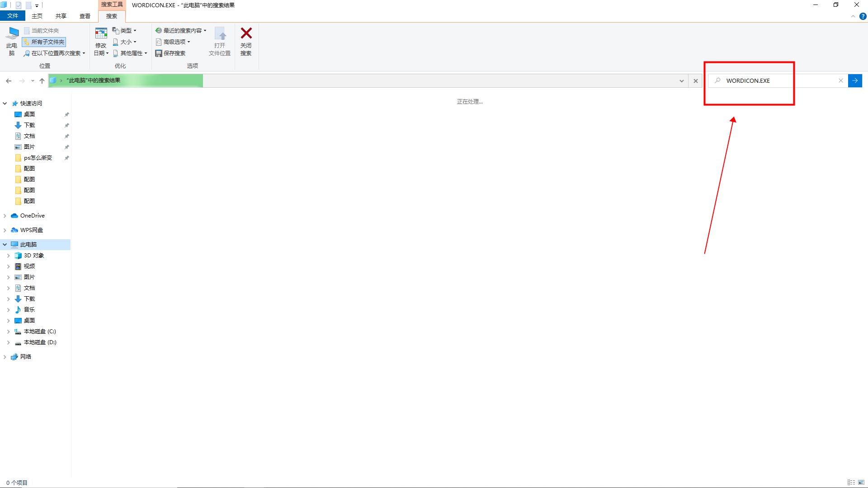Select OneDrive in the navigation pane
Viewport: 868px width, 488px height.
click(x=32, y=216)
